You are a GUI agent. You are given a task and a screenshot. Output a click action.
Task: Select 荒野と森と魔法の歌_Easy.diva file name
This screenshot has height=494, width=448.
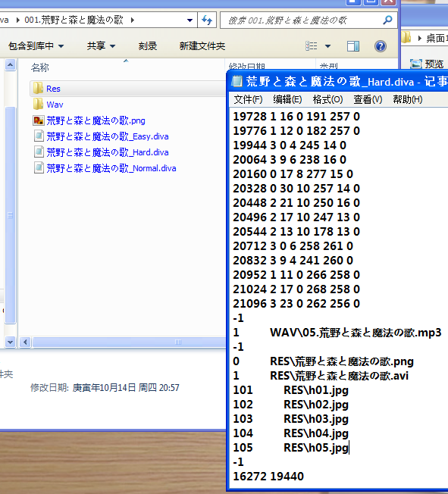coord(108,136)
